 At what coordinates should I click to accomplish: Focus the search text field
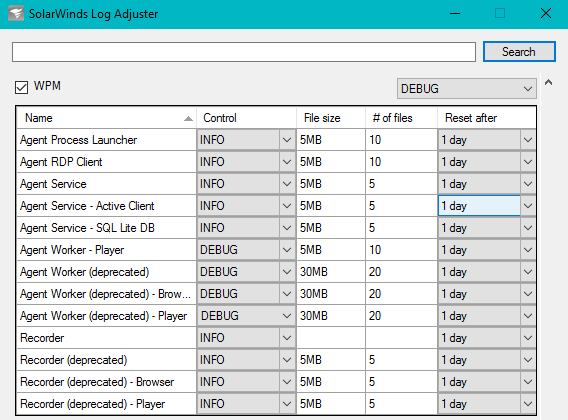244,52
